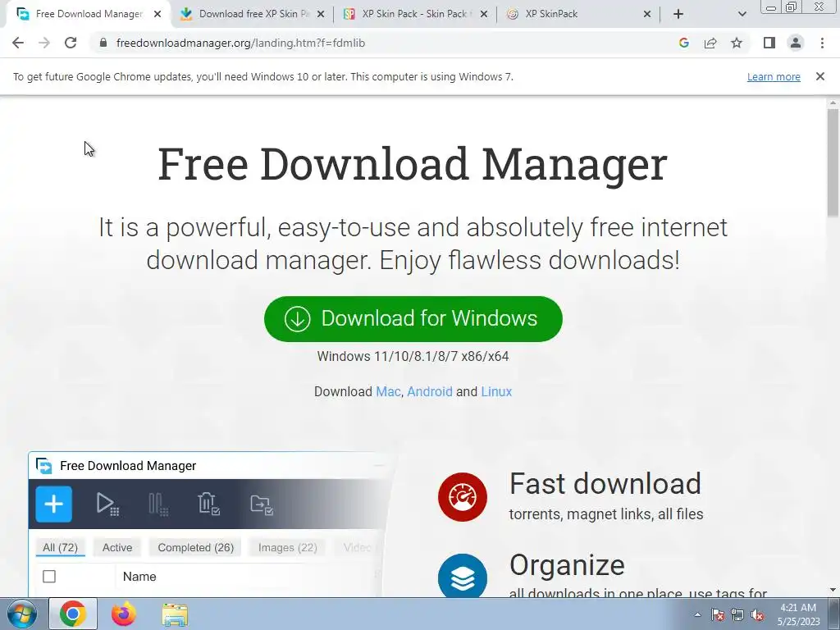Image resolution: width=840 pixels, height=630 pixels.
Task: Show hidden tray icons arrow
Action: [697, 614]
